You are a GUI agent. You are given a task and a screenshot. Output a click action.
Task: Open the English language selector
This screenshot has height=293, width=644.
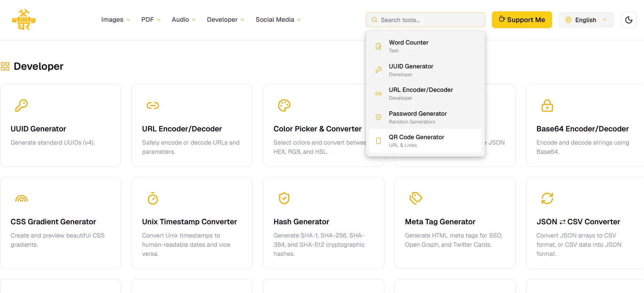tap(586, 20)
